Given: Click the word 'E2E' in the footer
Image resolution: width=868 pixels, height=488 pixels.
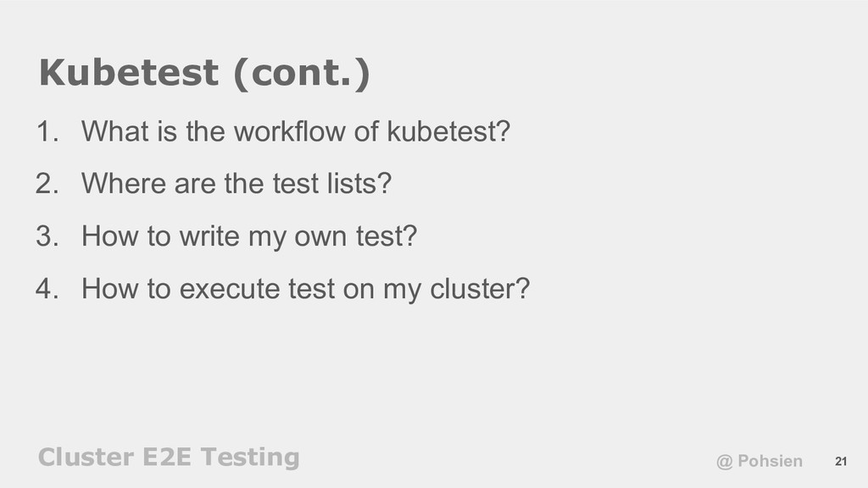Looking at the screenshot, I should [167, 457].
